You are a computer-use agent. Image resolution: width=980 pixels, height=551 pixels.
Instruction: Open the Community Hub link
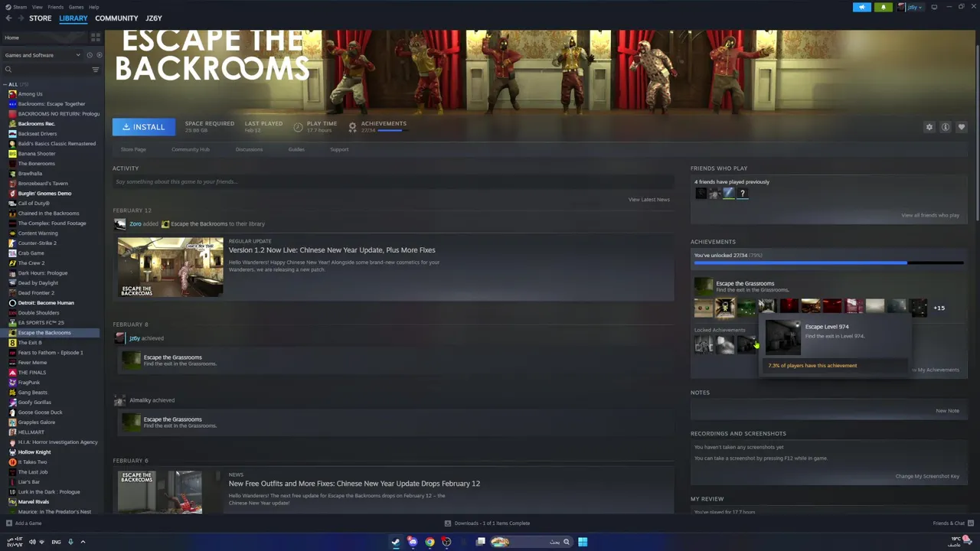point(191,149)
